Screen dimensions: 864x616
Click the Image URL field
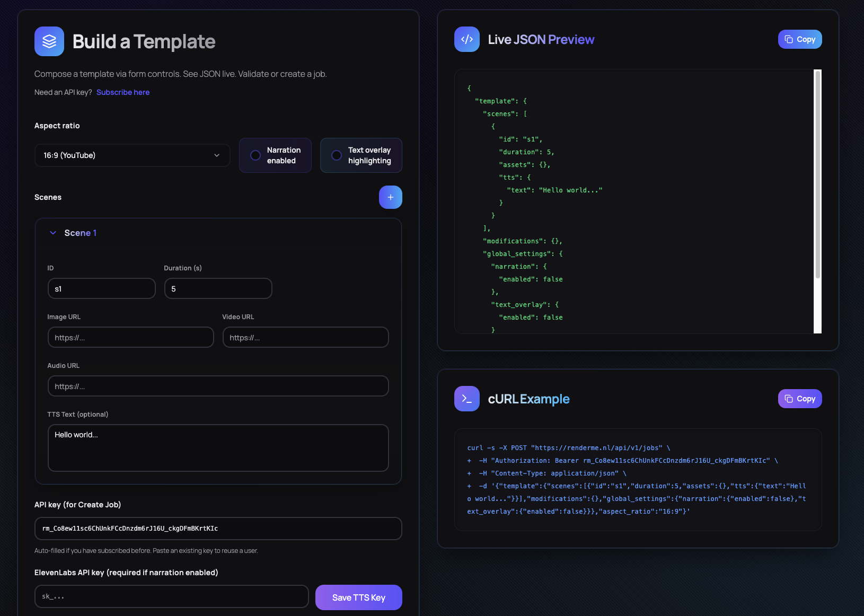(x=130, y=337)
